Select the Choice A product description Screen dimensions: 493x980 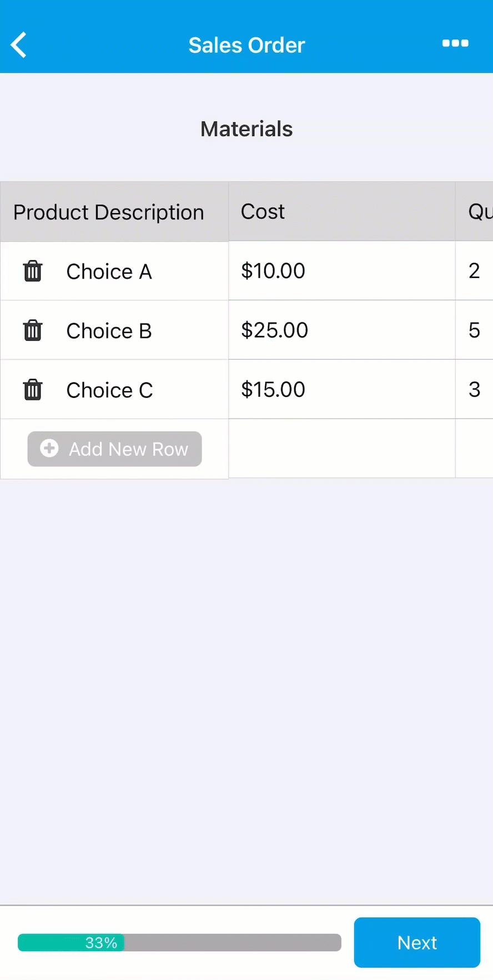[x=109, y=272]
